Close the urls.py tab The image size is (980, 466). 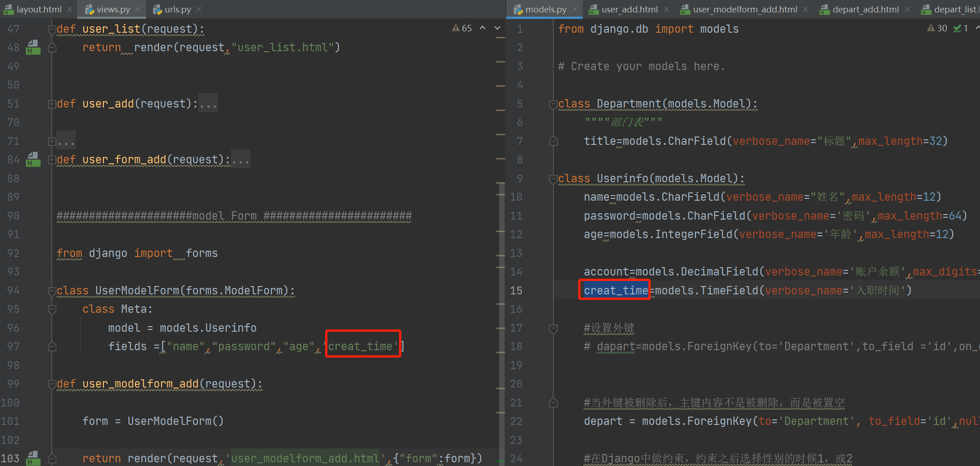click(x=199, y=9)
